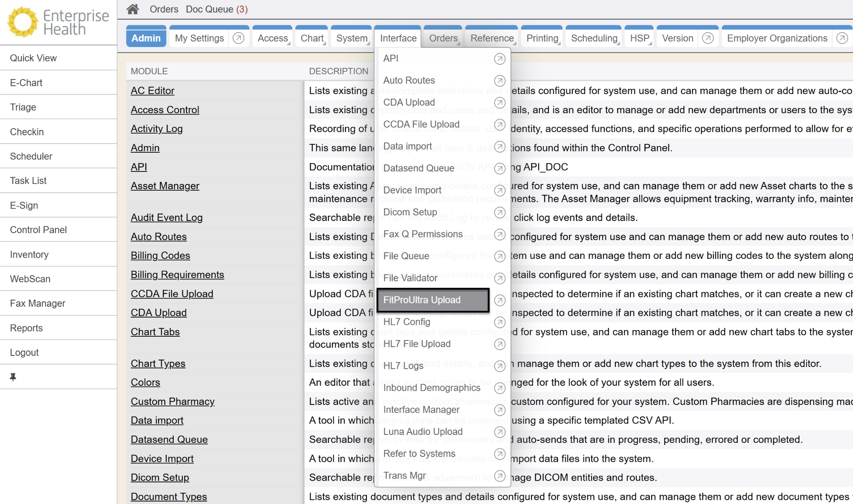Open the Billing Codes module link

(x=160, y=256)
